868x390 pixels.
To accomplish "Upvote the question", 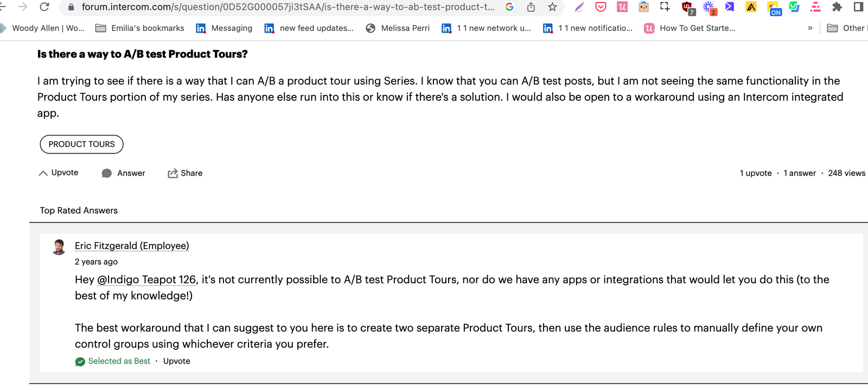I will [59, 173].
